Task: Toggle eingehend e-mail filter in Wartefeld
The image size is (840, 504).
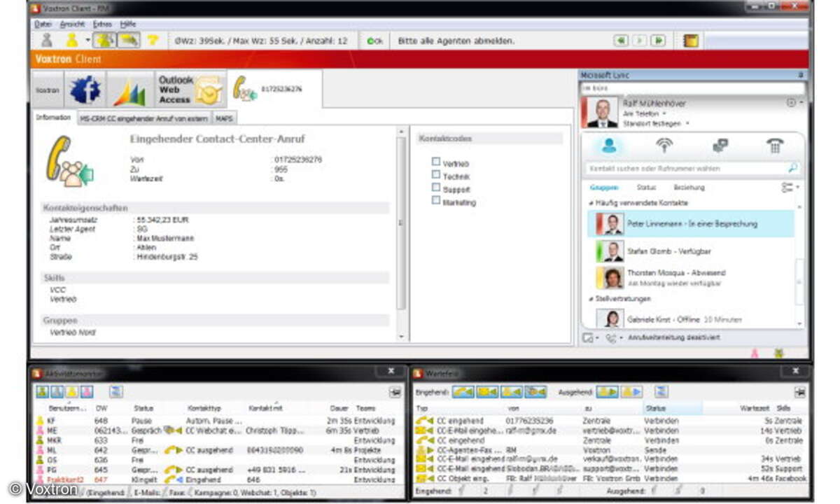Action: tap(487, 393)
